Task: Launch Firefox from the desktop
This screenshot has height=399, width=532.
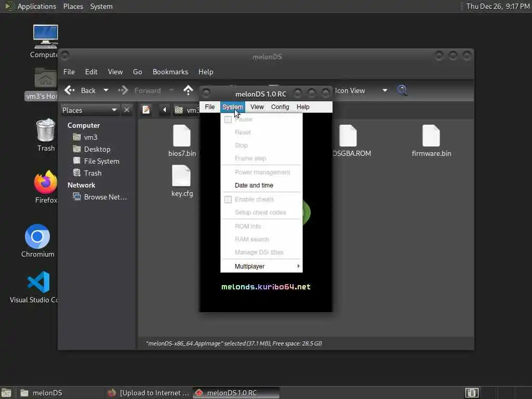Action: pyautogui.click(x=46, y=182)
